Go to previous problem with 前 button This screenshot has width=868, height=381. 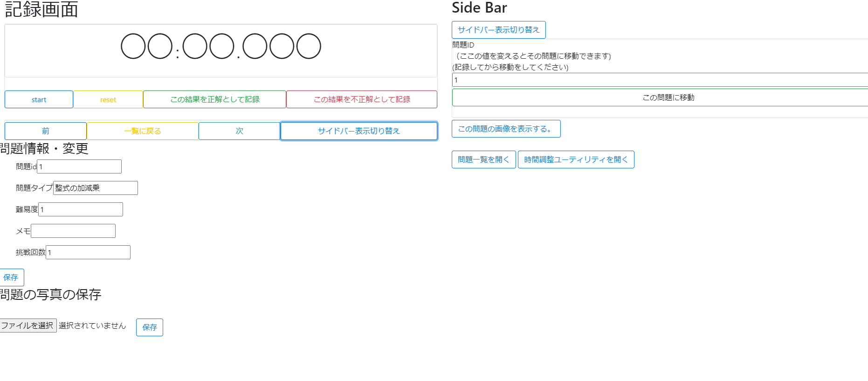(x=46, y=131)
